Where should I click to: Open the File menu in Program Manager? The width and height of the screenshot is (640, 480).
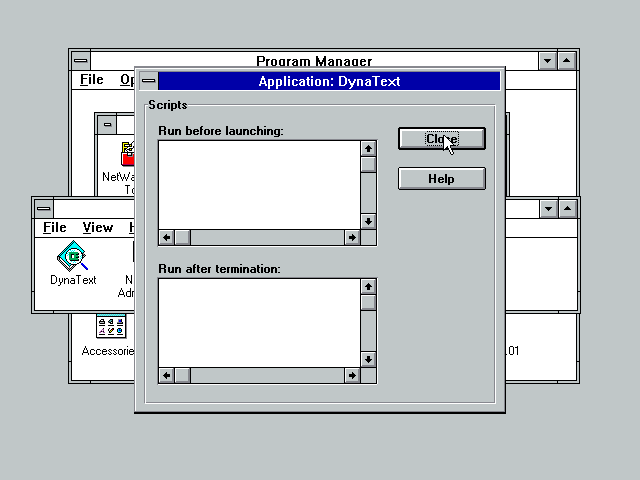(91, 80)
